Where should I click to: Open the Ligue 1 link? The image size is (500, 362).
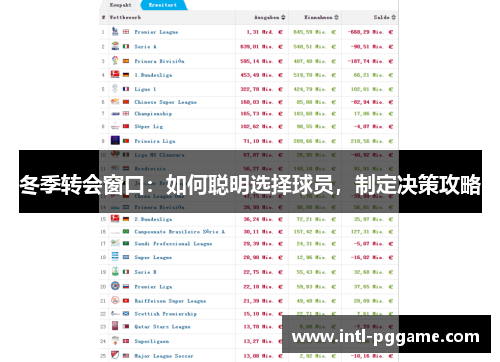pos(145,89)
